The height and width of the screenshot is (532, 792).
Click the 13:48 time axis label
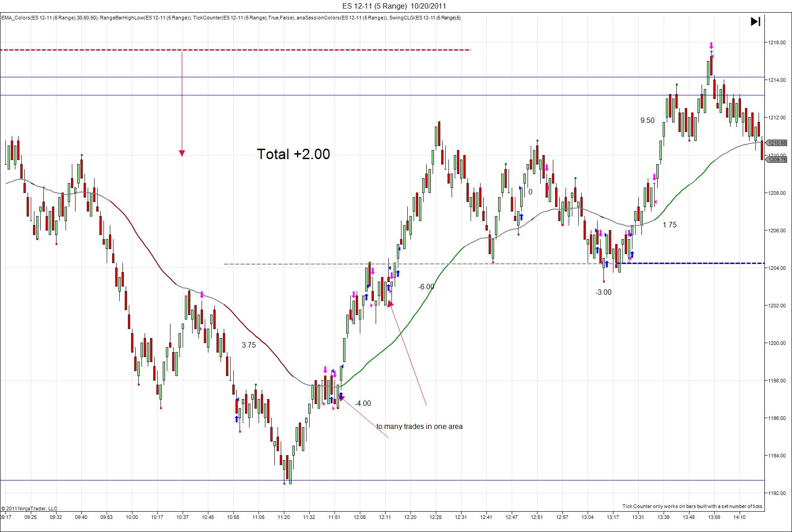(689, 517)
